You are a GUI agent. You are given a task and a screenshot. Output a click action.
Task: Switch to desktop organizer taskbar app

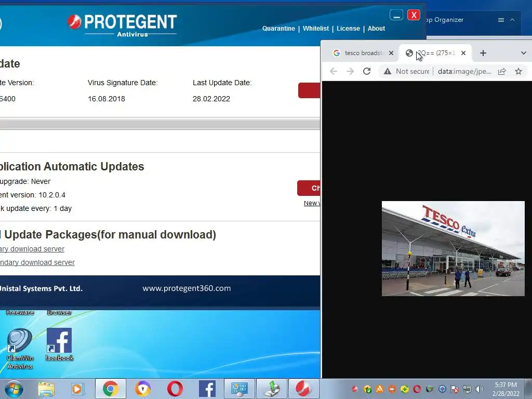(x=239, y=389)
